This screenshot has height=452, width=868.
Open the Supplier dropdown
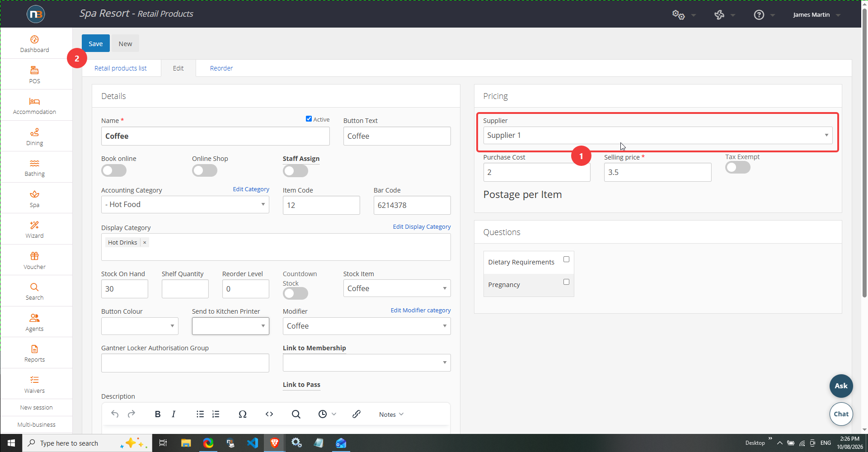(658, 136)
